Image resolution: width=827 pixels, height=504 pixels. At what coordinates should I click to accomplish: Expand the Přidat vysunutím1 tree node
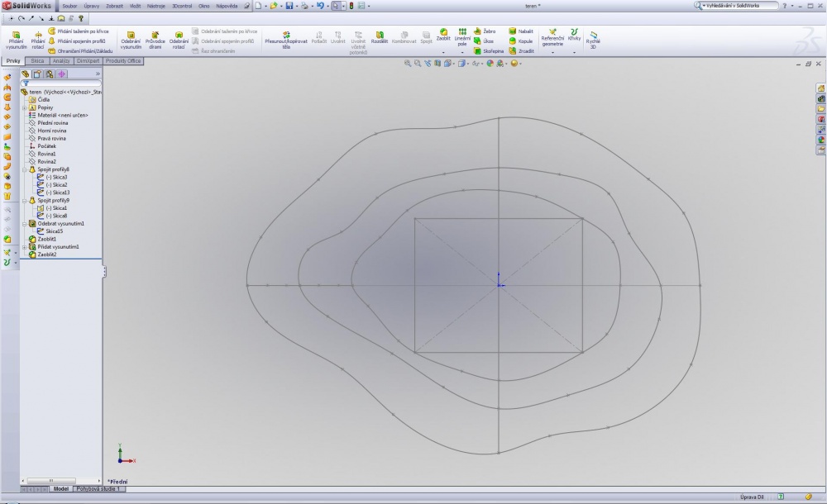tap(24, 247)
